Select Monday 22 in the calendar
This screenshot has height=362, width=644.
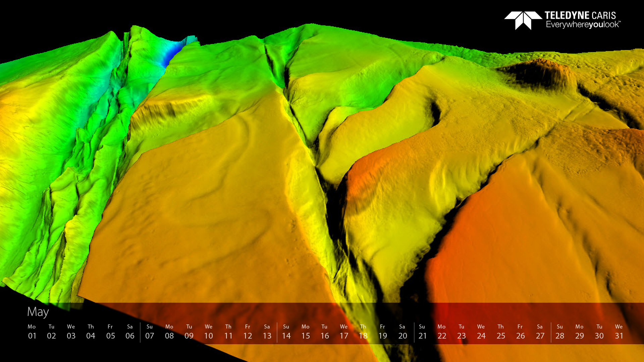442,331
